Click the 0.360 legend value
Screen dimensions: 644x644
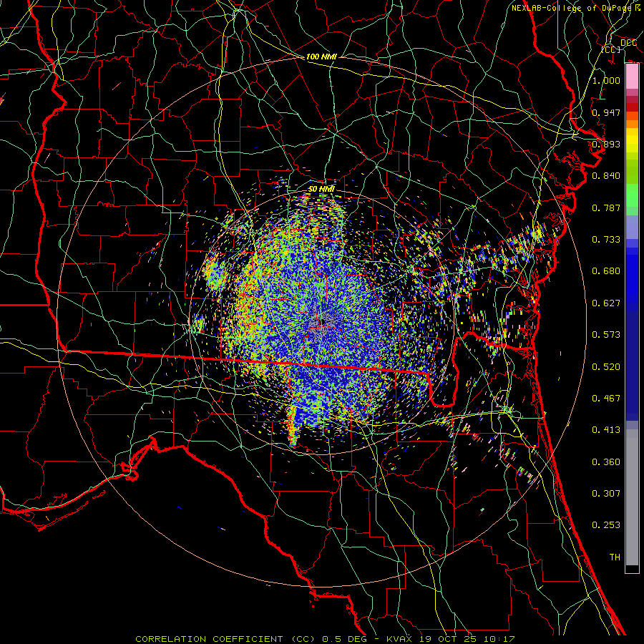(x=606, y=462)
